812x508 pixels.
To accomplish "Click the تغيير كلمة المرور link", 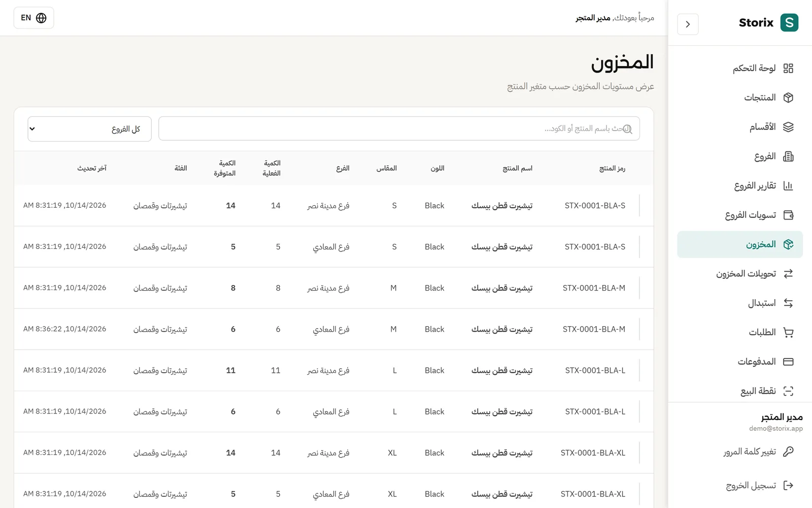I will coord(740,452).
